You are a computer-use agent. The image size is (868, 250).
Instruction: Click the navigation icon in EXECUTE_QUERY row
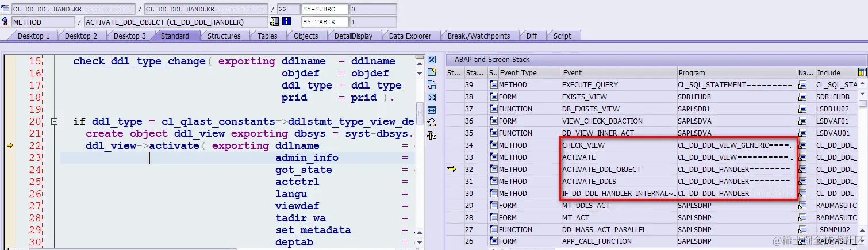coord(802,85)
